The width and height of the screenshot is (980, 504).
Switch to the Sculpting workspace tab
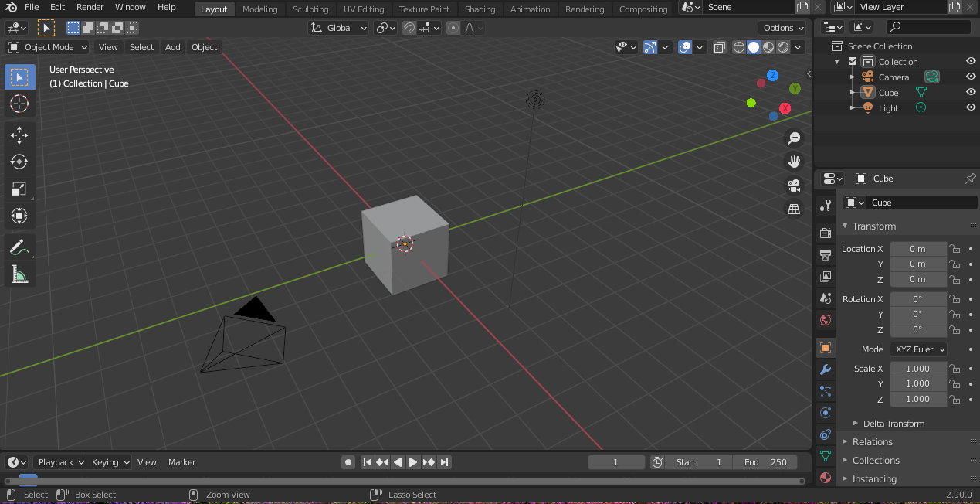coord(310,9)
